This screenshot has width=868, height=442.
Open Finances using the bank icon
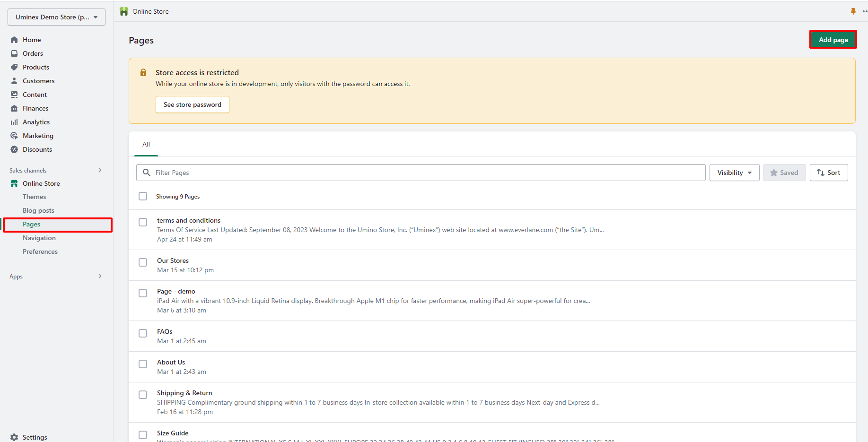click(x=14, y=108)
